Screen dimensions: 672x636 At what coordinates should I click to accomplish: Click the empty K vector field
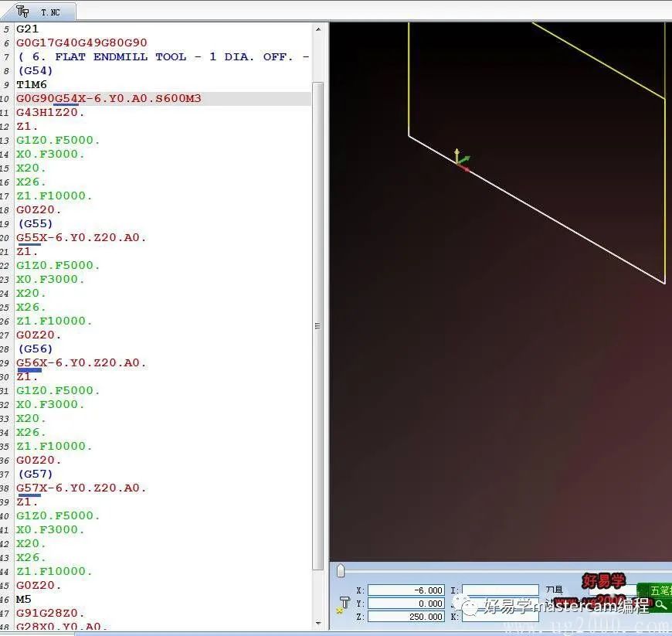click(x=501, y=616)
